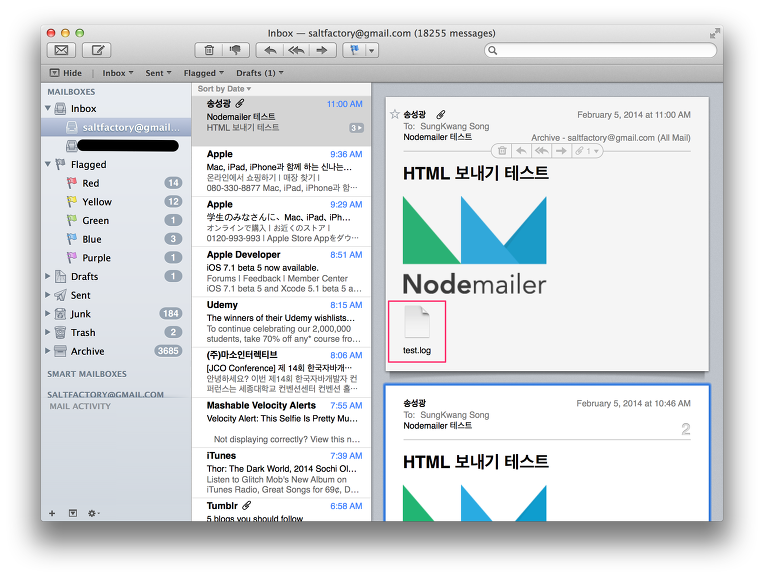Open the (주)마소인터렉티브 message from 8:06 AM
The image size is (764, 578).
[x=282, y=372]
